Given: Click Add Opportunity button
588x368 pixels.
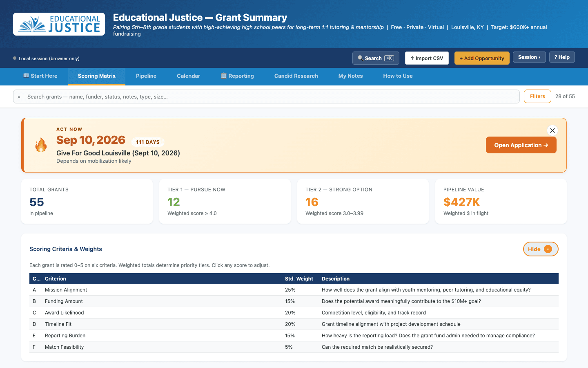Looking at the screenshot, I should tap(482, 58).
